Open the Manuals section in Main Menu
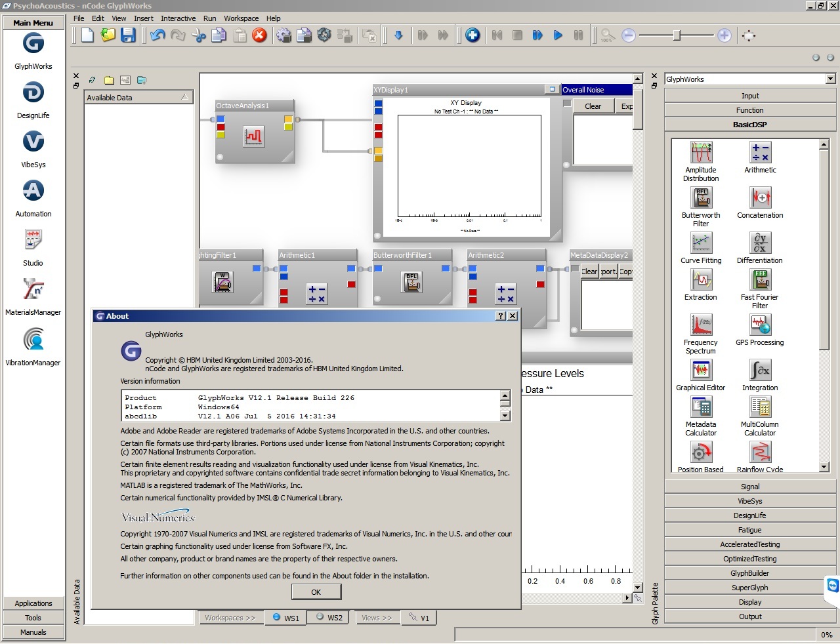 click(x=33, y=632)
